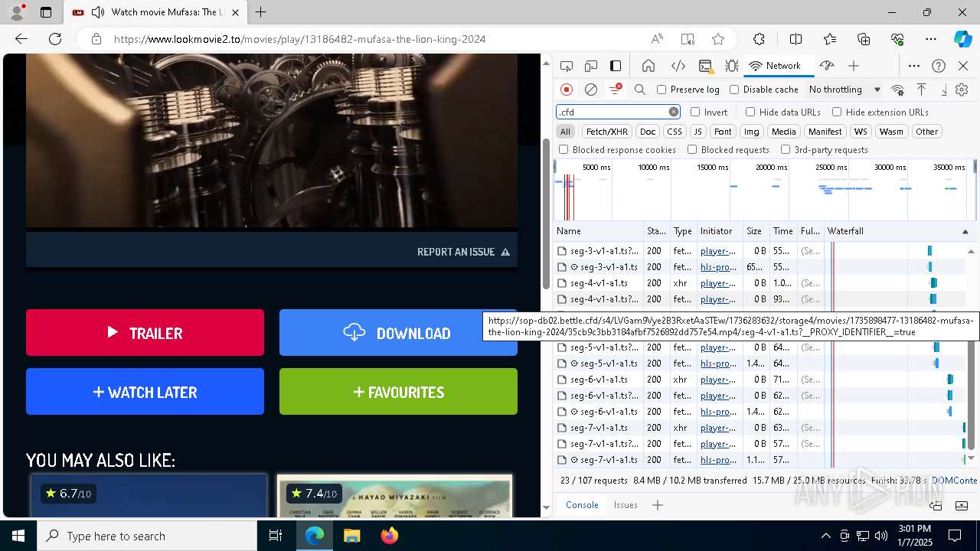Open the Sources bug icon panel

[731, 66]
